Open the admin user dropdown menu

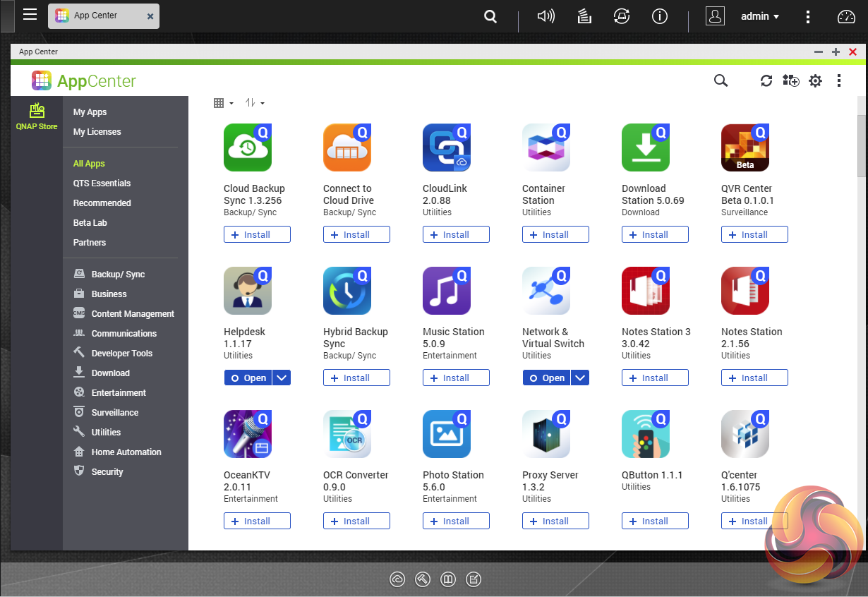760,16
